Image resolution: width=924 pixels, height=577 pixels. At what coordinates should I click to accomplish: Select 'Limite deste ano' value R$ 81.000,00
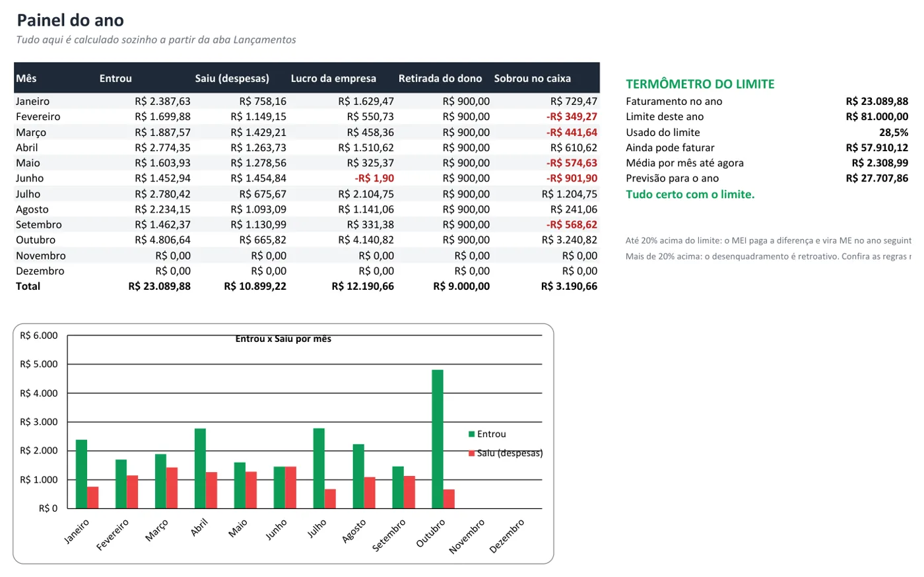[x=877, y=117]
